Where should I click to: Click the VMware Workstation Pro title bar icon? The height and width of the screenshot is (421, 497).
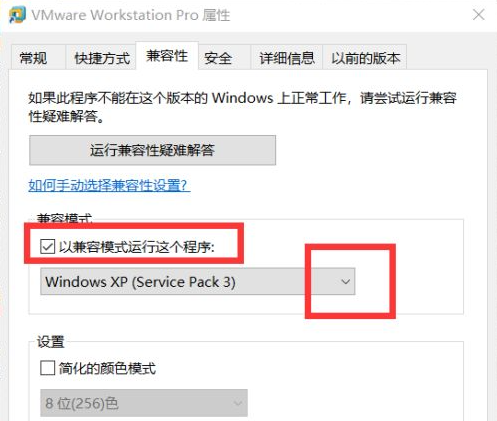click(17, 15)
